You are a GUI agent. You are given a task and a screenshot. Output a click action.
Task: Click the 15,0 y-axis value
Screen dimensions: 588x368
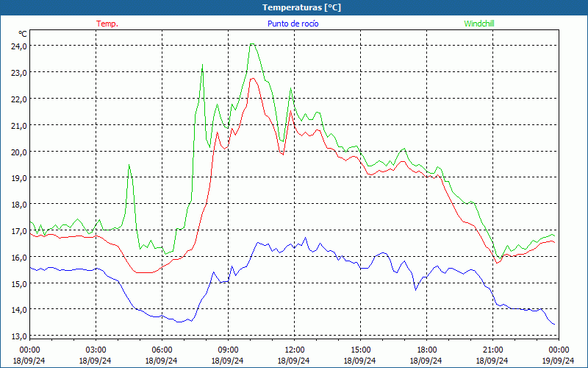click(x=19, y=284)
